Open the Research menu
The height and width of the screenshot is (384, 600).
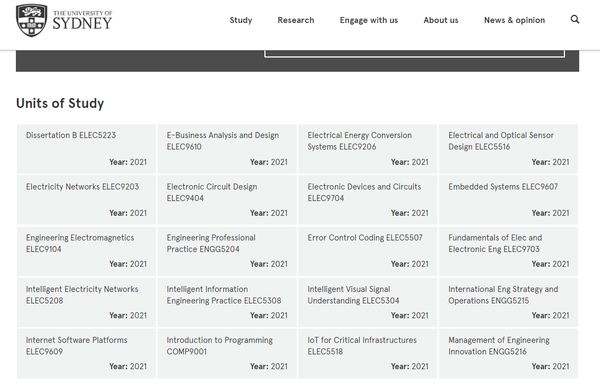[x=296, y=20]
